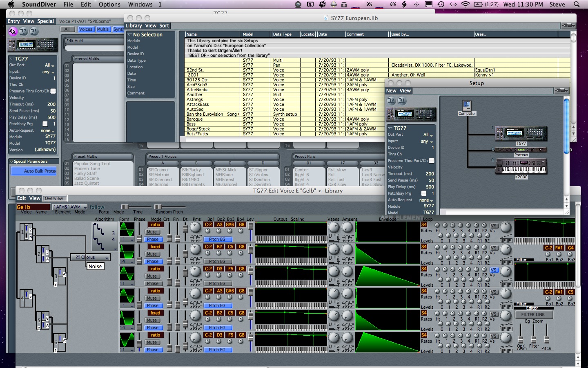Open the Entry menu in the TG77 window
588x368 pixels.
(x=14, y=21)
